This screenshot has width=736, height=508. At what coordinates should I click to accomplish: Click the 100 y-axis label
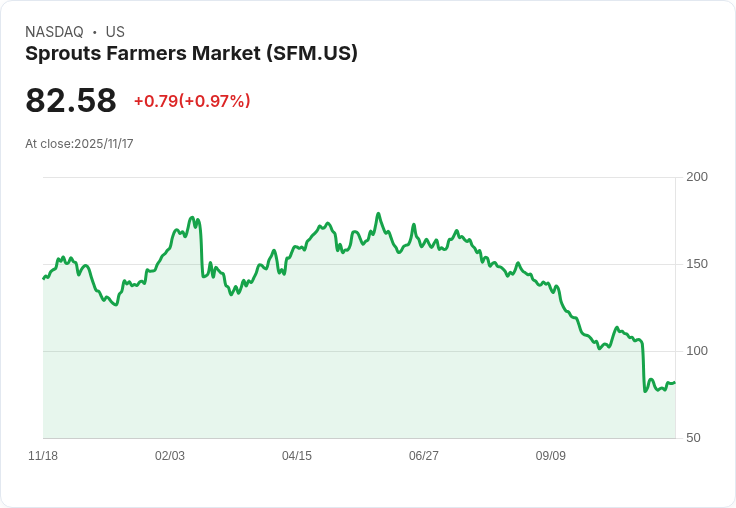[x=697, y=351]
